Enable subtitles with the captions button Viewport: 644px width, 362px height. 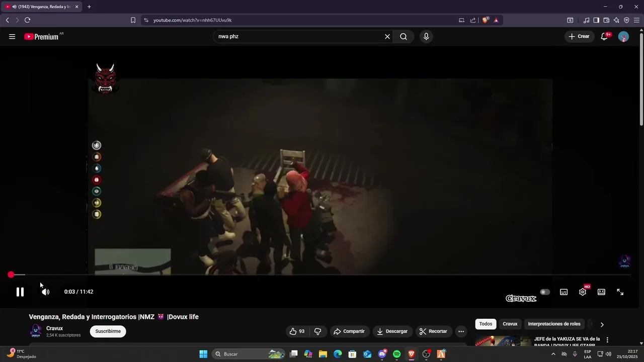(x=564, y=292)
